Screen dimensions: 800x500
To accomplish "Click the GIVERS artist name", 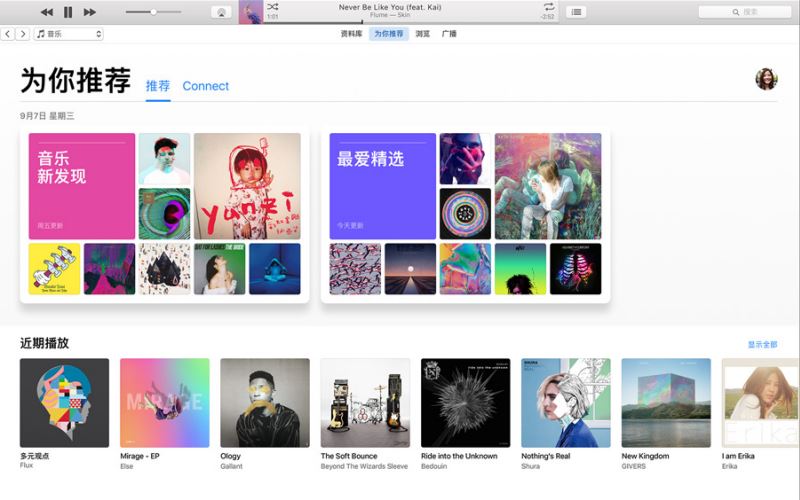I will click(x=633, y=466).
